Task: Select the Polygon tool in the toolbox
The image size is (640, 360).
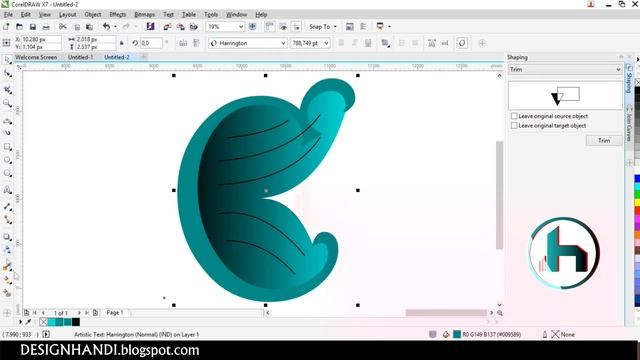Action: click(x=7, y=173)
